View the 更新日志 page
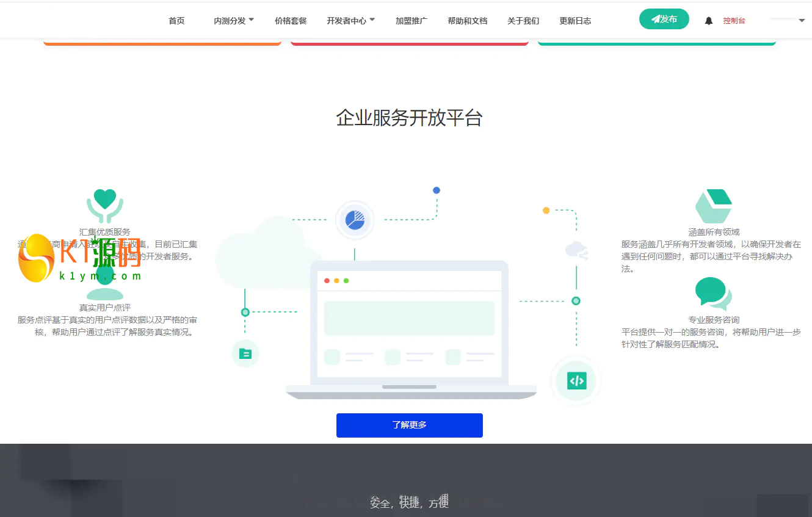Image resolution: width=812 pixels, height=517 pixels. click(575, 21)
